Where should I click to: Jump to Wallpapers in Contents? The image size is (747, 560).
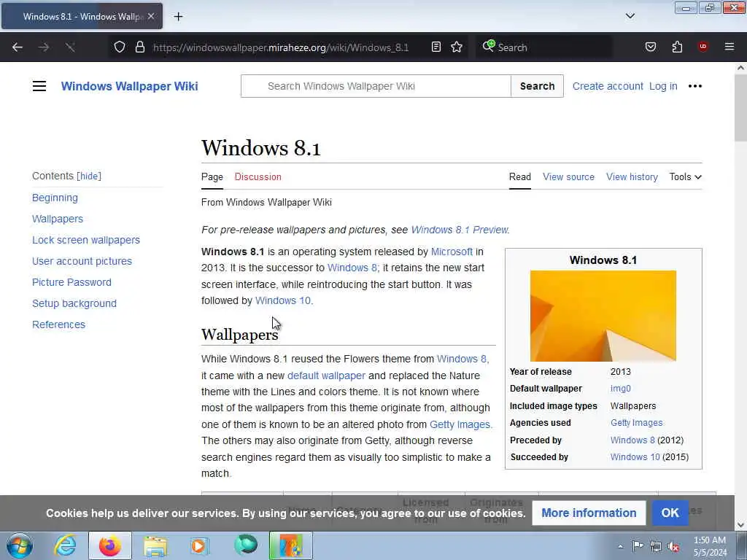pos(58,219)
